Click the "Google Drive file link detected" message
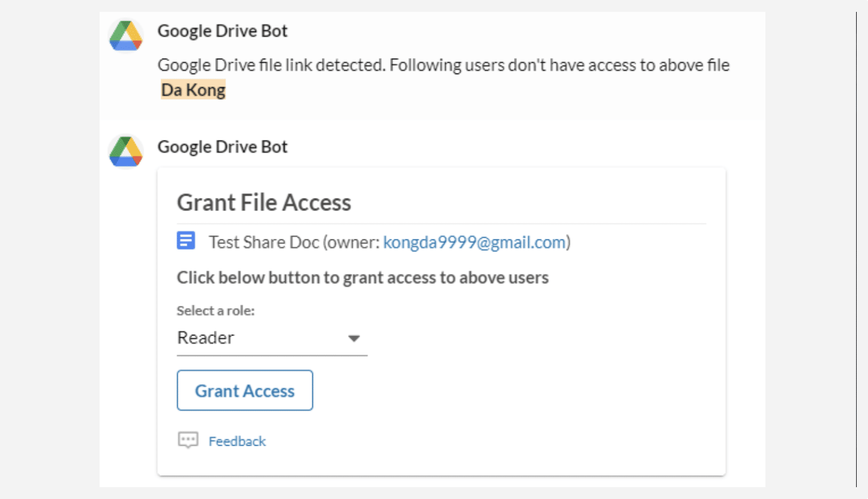 pos(443,65)
